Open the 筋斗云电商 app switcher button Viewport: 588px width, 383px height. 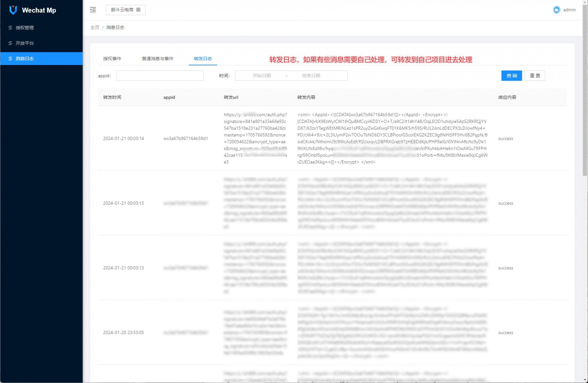[126, 10]
